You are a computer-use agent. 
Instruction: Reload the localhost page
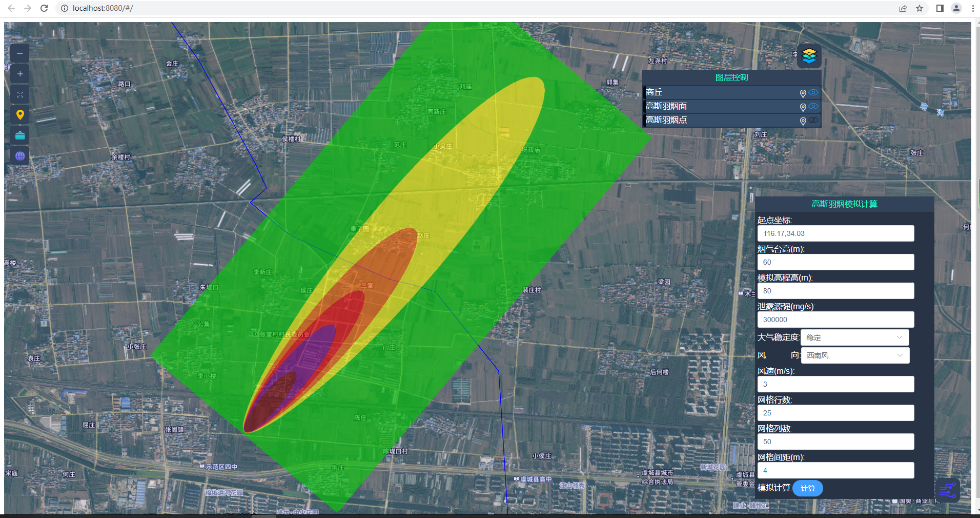(44, 8)
